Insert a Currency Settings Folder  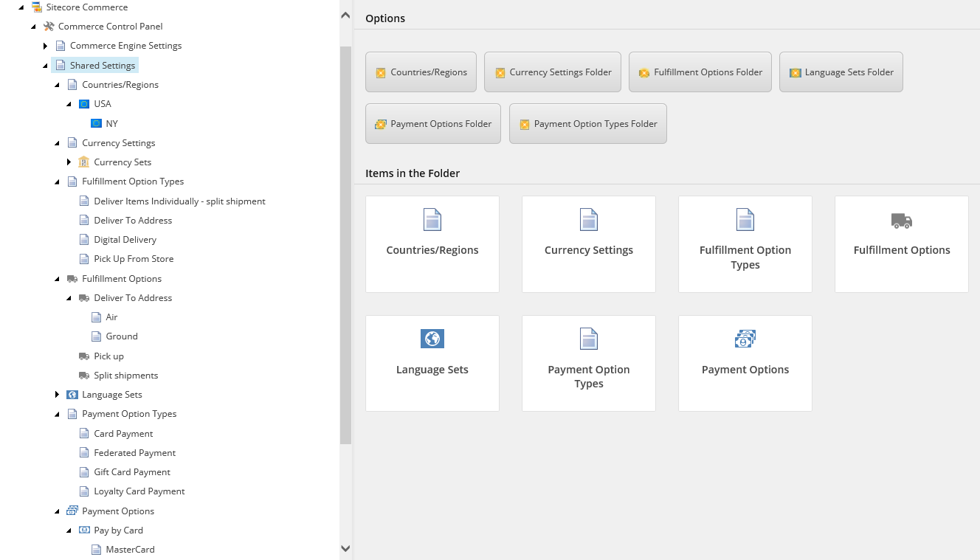click(553, 72)
